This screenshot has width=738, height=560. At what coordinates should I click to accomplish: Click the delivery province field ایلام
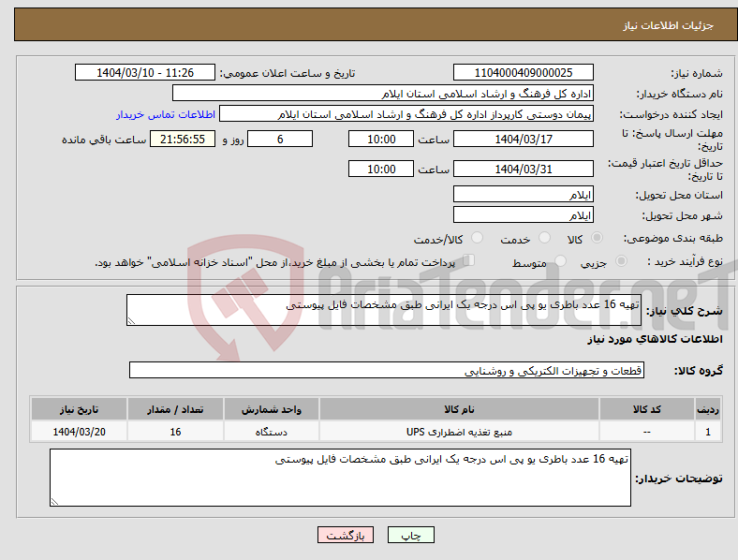tap(523, 194)
